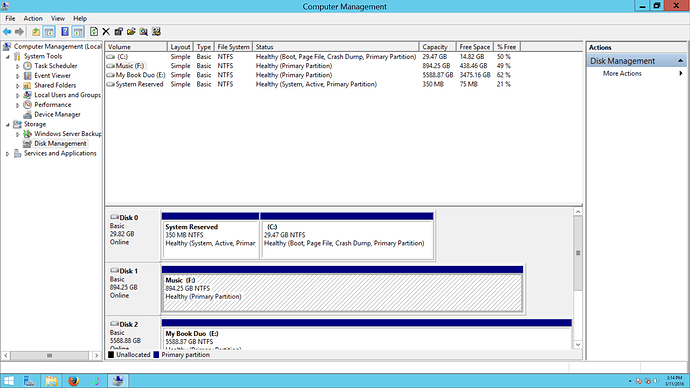The image size is (690, 388).
Task: Open the File menu
Action: (x=10, y=18)
